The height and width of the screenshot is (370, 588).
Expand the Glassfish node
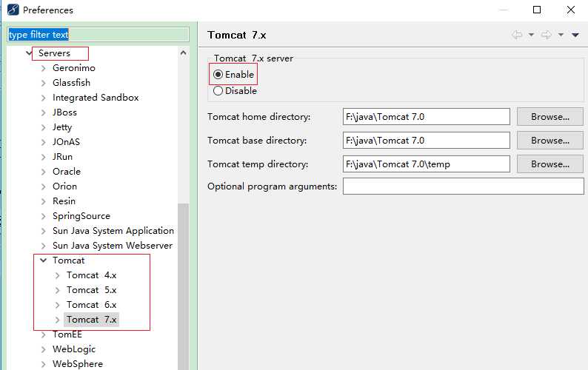[x=44, y=83]
